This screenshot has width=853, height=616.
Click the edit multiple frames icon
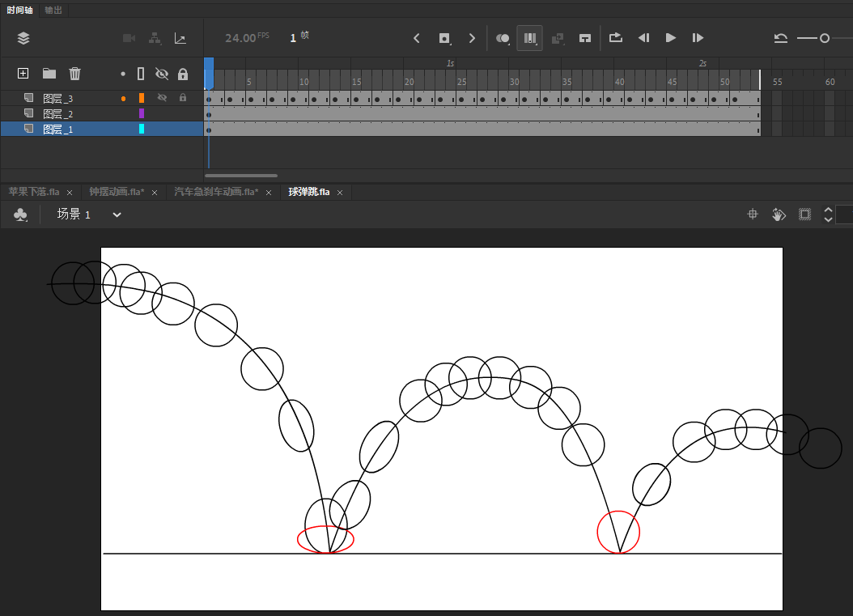click(x=530, y=38)
